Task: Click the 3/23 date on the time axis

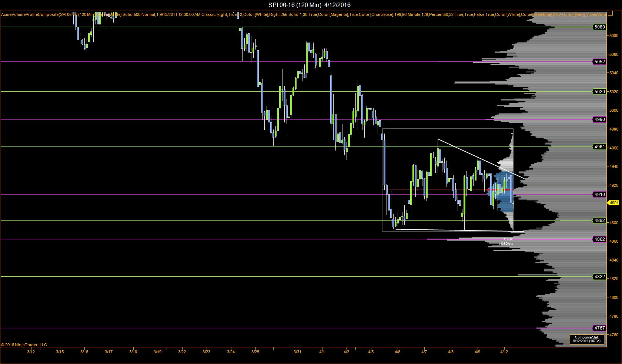Action: pyautogui.click(x=206, y=352)
